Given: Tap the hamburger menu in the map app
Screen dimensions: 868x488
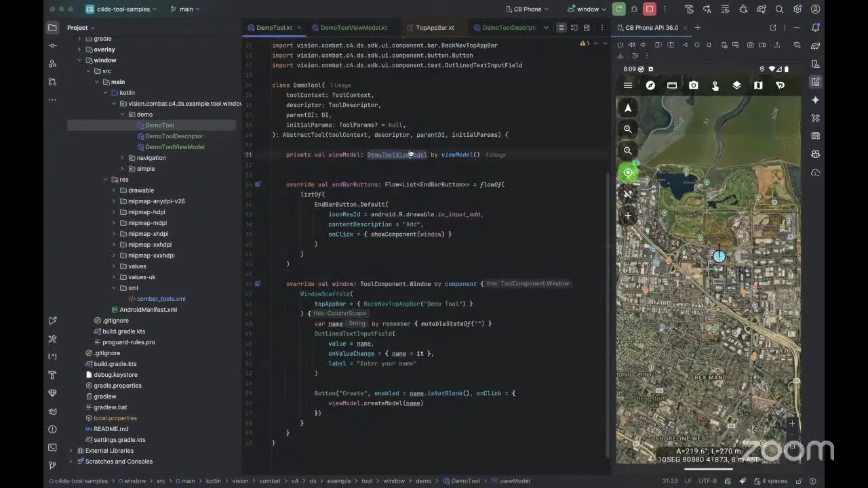Looking at the screenshot, I should (x=628, y=85).
